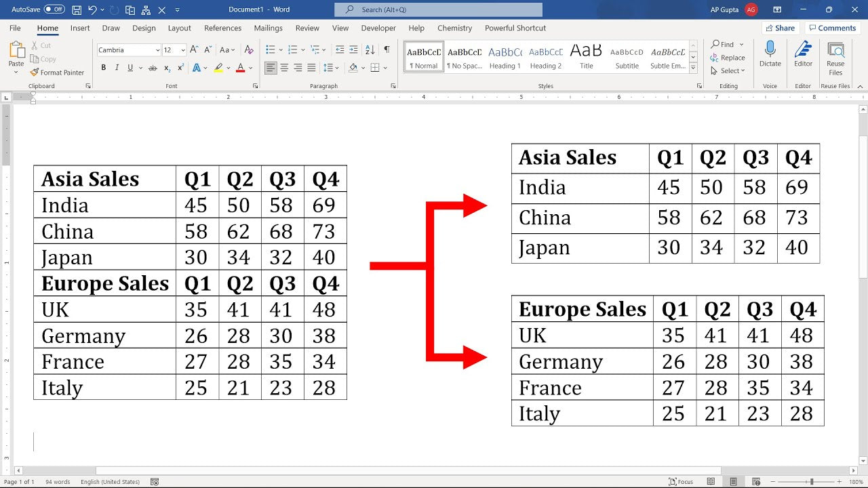The image size is (868, 488).
Task: Select Align Left
Action: point(271,68)
